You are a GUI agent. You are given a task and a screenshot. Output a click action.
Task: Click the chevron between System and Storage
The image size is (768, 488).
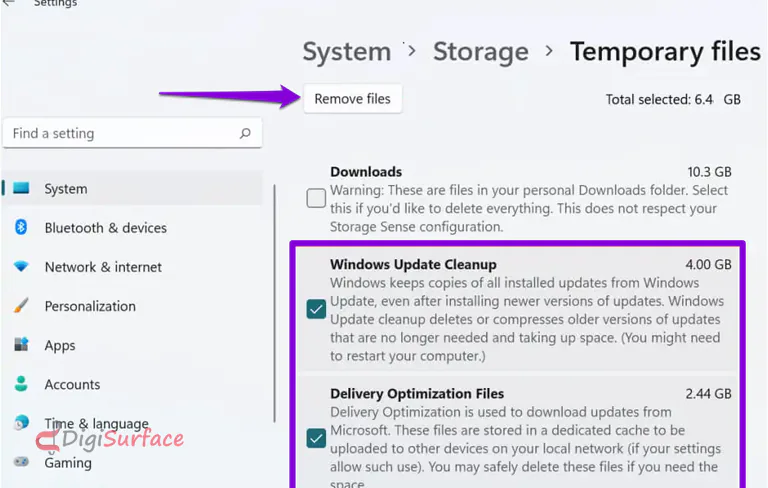(412, 50)
